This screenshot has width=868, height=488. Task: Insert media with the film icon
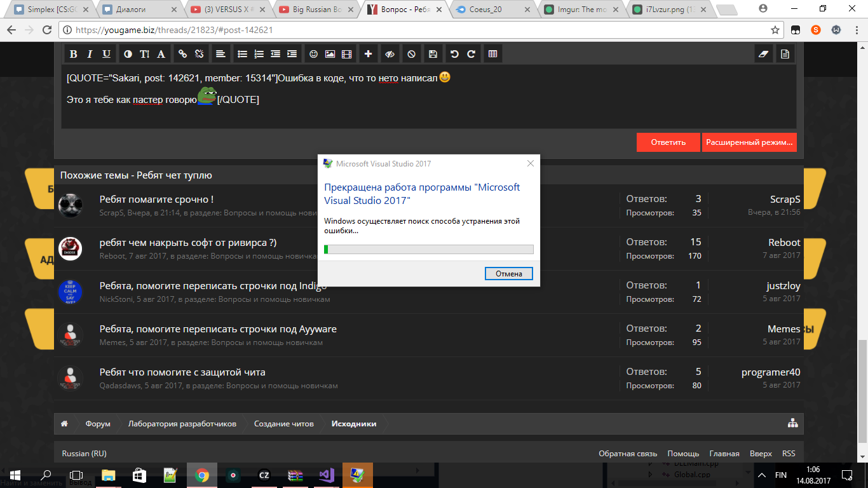[346, 54]
